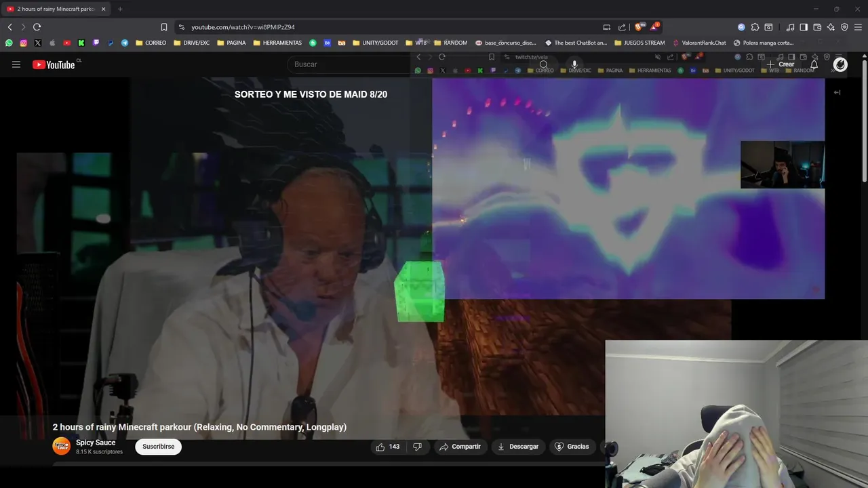Image resolution: width=868 pixels, height=488 pixels.
Task: Click the Compartir button
Action: pyautogui.click(x=460, y=447)
